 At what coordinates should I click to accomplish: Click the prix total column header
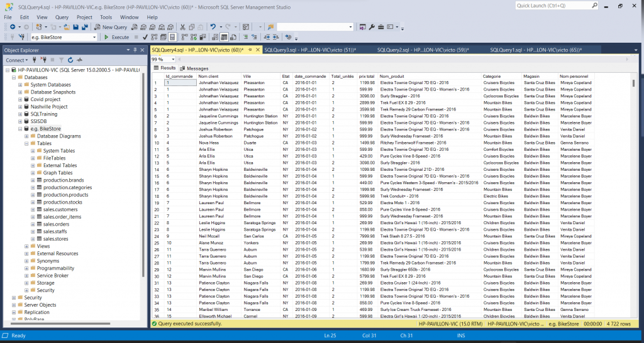pyautogui.click(x=367, y=76)
